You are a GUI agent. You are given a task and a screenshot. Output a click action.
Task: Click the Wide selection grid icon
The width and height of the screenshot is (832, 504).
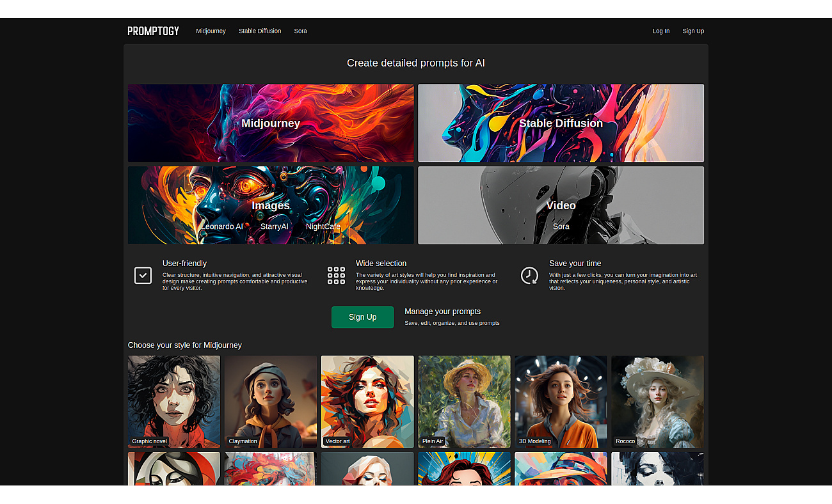coord(336,276)
